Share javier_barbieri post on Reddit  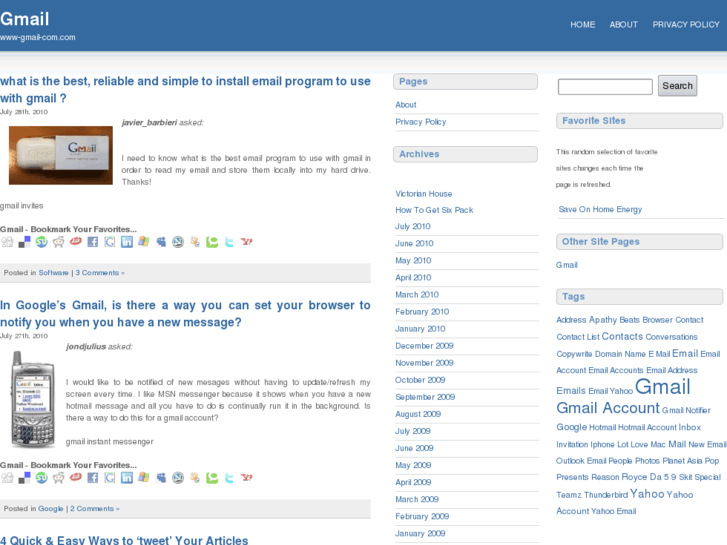point(58,242)
